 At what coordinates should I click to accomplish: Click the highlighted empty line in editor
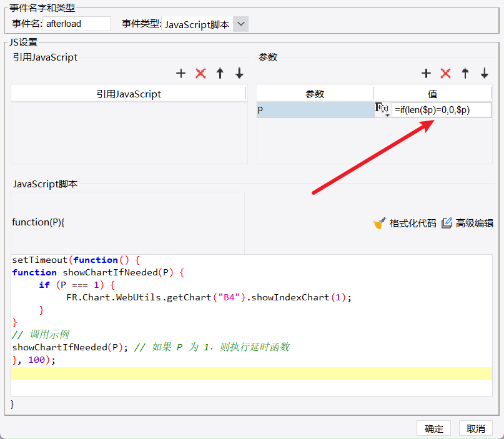252,373
